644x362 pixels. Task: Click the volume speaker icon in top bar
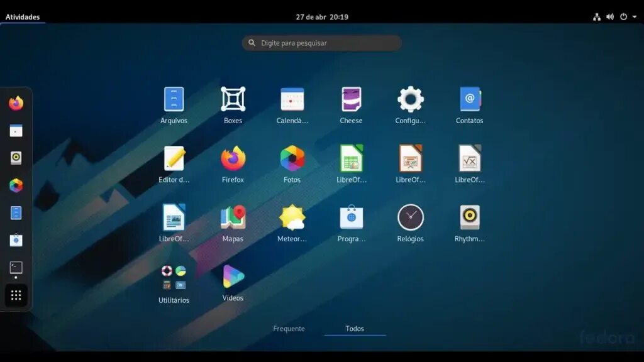(610, 17)
